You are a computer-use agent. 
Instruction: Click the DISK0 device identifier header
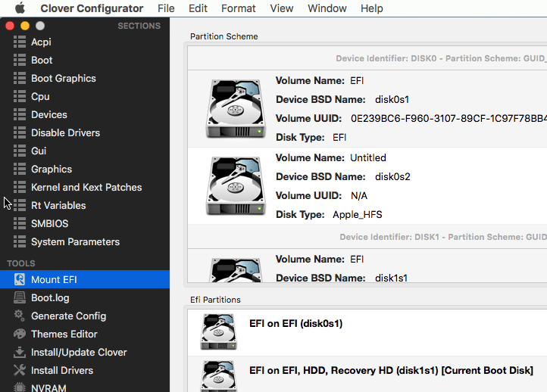pyautogui.click(x=441, y=58)
